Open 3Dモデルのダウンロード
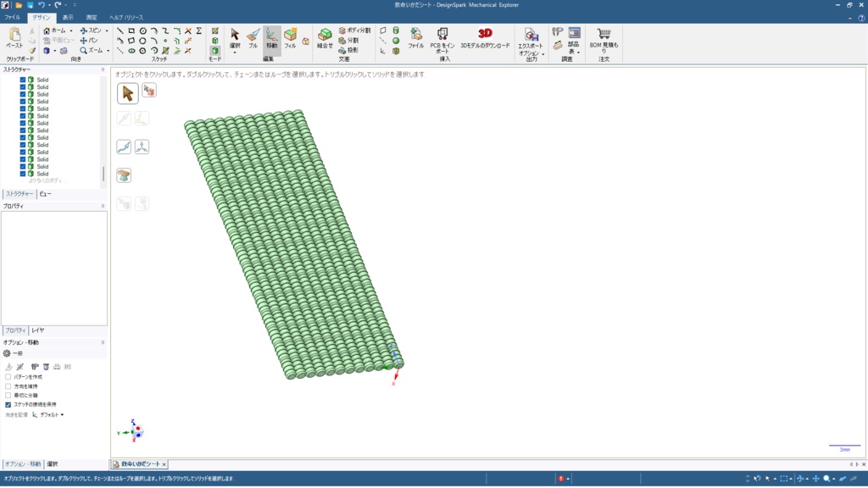 point(485,37)
